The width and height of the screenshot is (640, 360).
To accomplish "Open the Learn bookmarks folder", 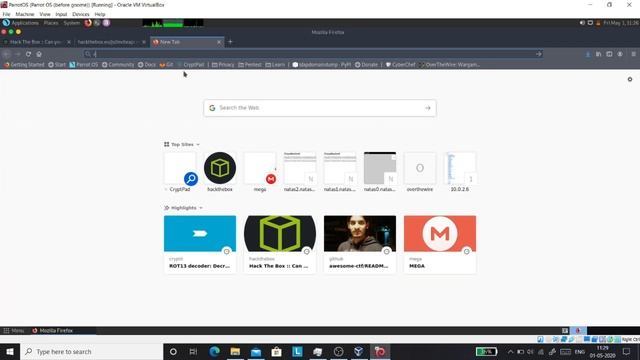I will (275, 64).
